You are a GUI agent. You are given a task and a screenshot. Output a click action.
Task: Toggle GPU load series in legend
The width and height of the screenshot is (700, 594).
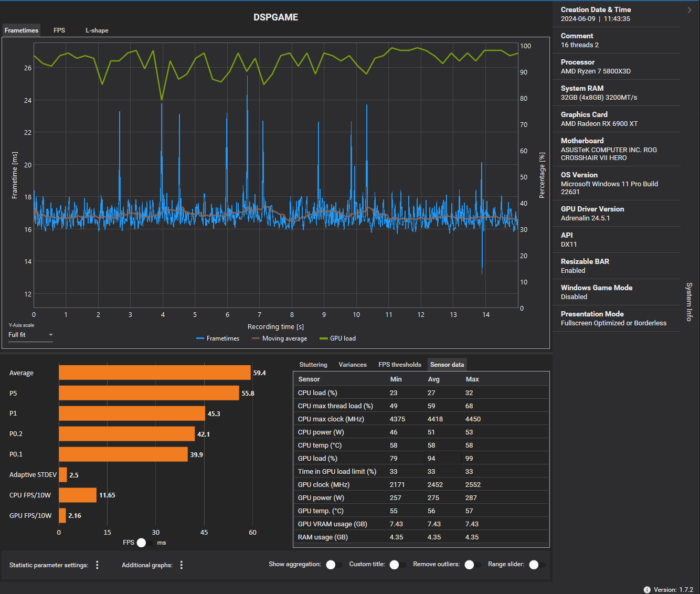pyautogui.click(x=337, y=338)
